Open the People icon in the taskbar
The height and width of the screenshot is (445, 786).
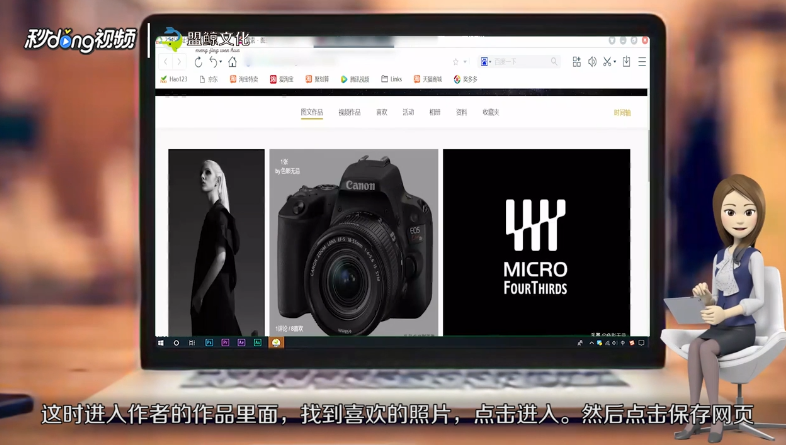pyautogui.click(x=580, y=343)
